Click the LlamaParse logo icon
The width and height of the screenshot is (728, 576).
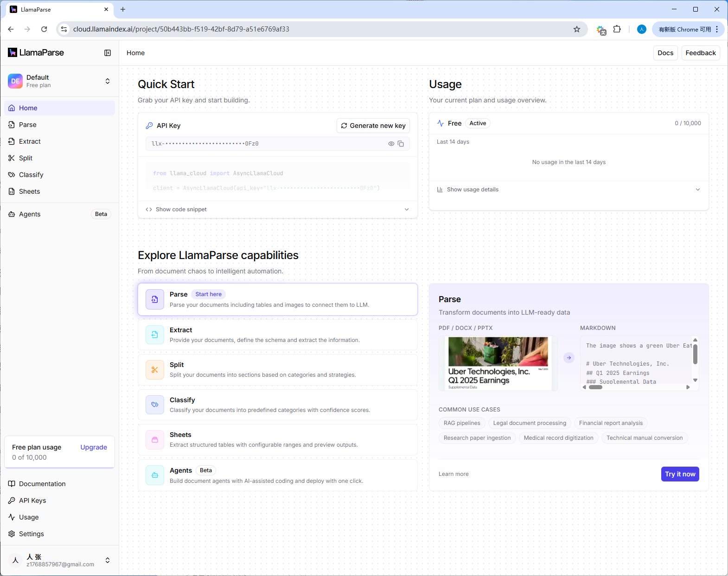pos(13,52)
